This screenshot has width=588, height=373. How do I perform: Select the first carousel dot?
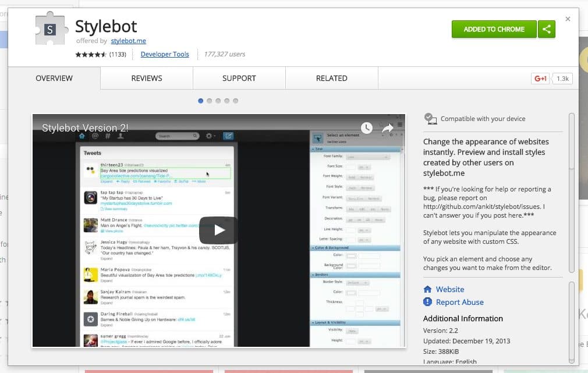coord(201,101)
